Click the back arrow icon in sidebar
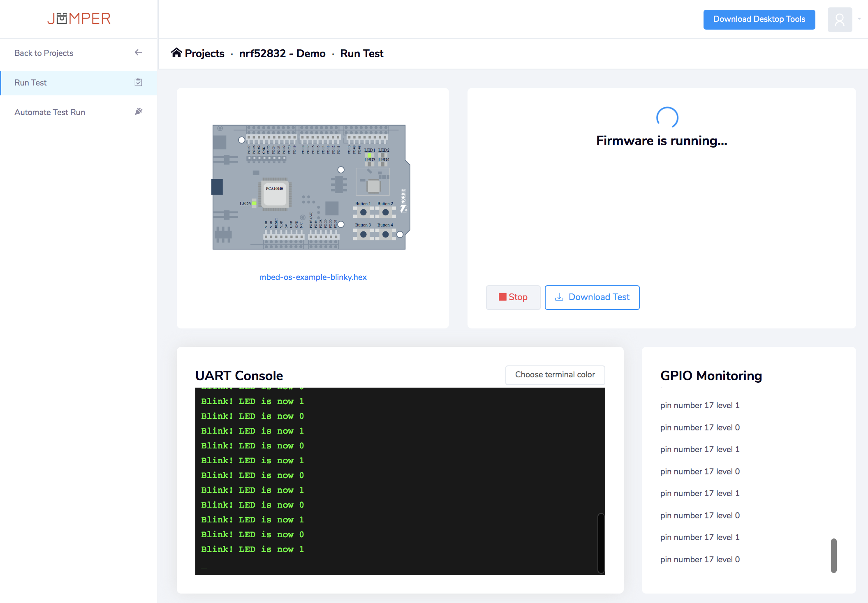Viewport: 868px width, 603px height. pyautogui.click(x=138, y=53)
